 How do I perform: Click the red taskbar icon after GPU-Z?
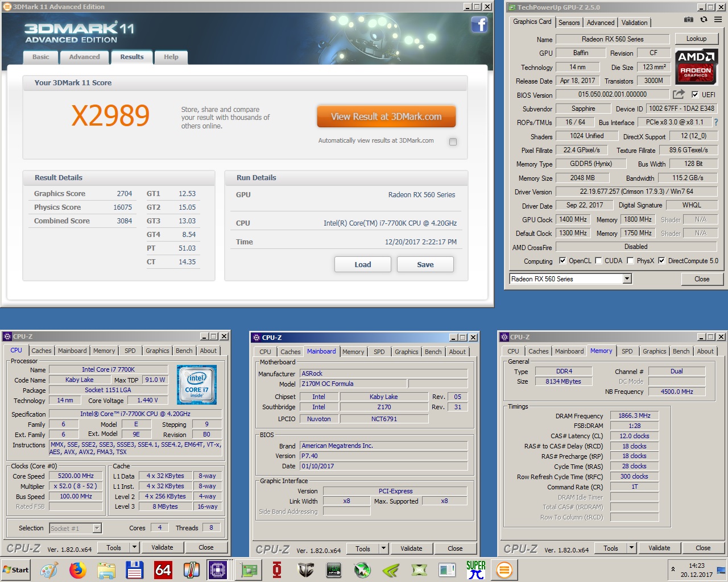pos(277,569)
